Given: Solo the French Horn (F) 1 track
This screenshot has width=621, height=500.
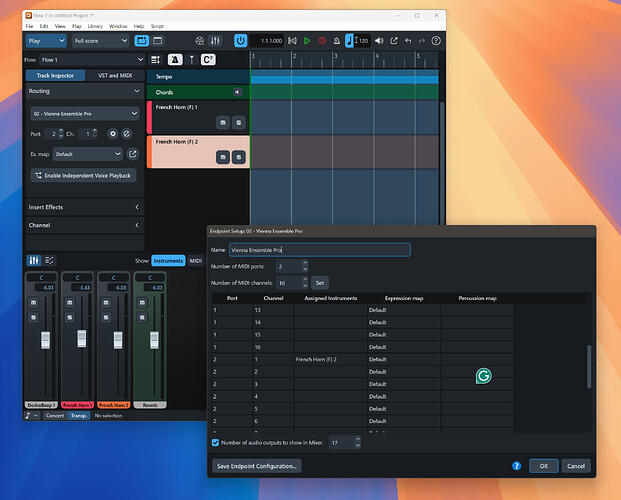Looking at the screenshot, I should coord(238,123).
